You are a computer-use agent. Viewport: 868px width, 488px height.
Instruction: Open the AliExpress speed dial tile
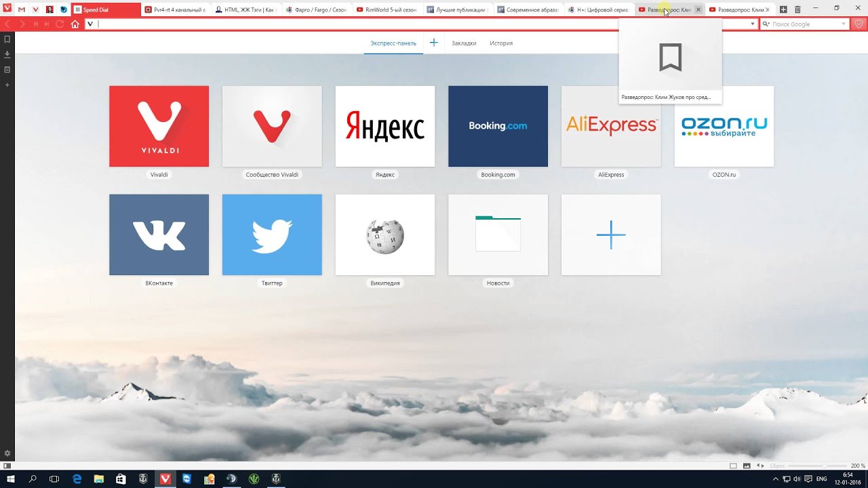pyautogui.click(x=611, y=126)
